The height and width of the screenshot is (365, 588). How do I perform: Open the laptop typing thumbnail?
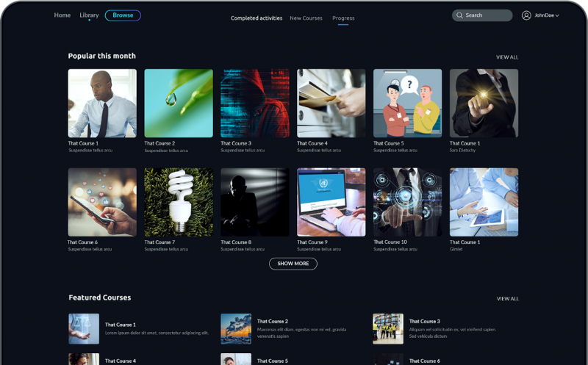pyautogui.click(x=331, y=202)
